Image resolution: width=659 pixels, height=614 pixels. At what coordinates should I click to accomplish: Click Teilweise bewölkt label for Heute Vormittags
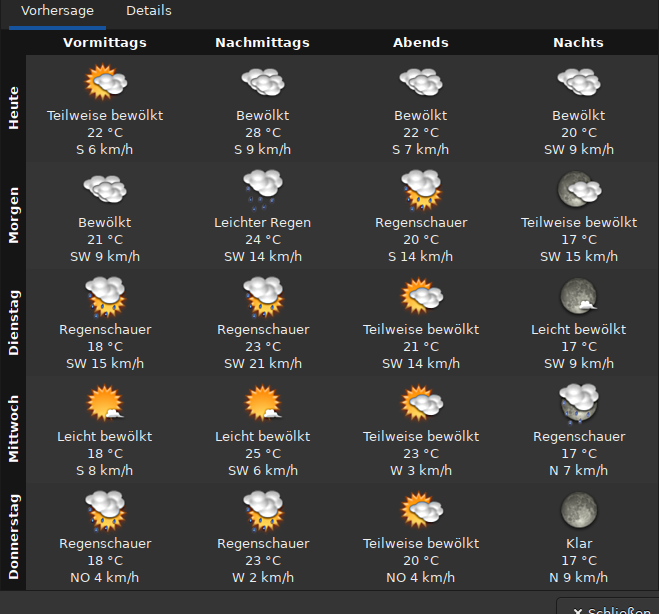[105, 116]
